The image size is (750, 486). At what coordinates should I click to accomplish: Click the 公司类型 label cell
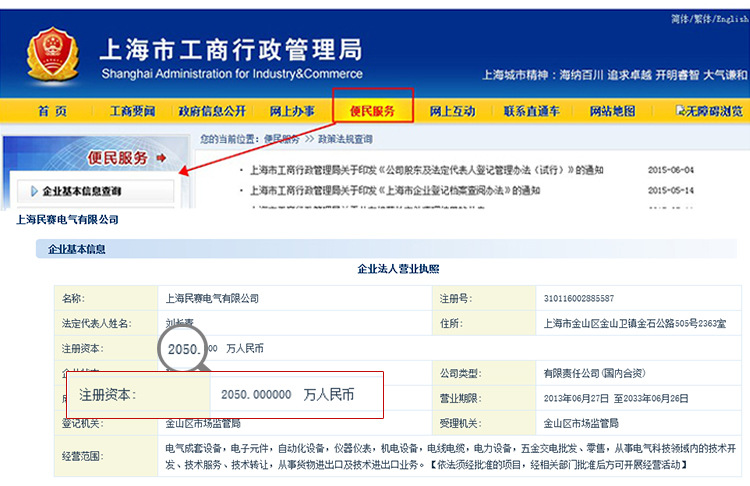(484, 373)
